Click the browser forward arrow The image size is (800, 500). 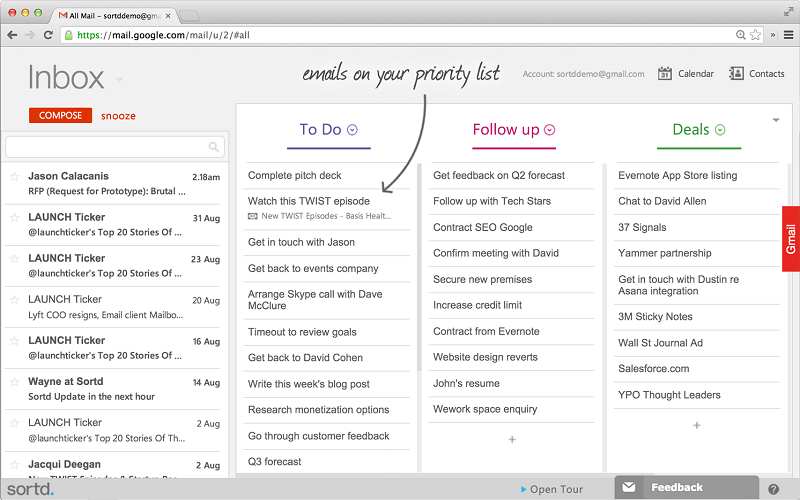pyautogui.click(x=30, y=35)
